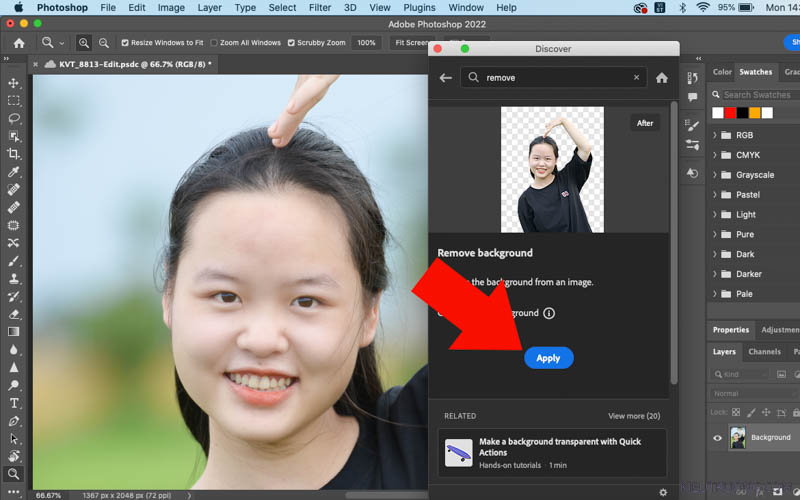Select the Eyedropper tool
This screenshot has height=500, width=800.
click(14, 172)
